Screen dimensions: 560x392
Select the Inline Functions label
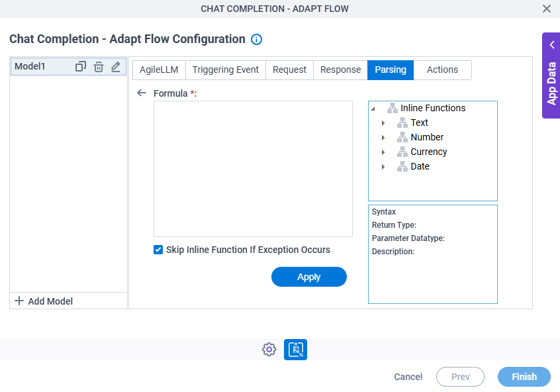[x=433, y=108]
